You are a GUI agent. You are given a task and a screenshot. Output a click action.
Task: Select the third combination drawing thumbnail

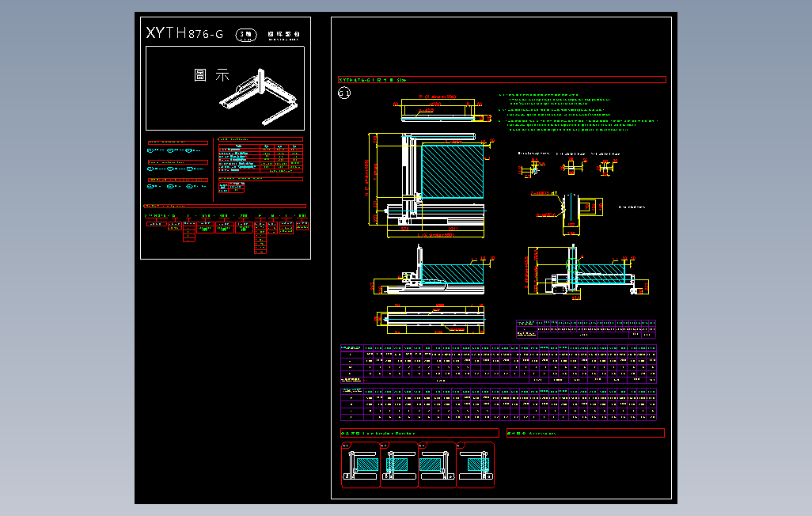[x=437, y=465]
